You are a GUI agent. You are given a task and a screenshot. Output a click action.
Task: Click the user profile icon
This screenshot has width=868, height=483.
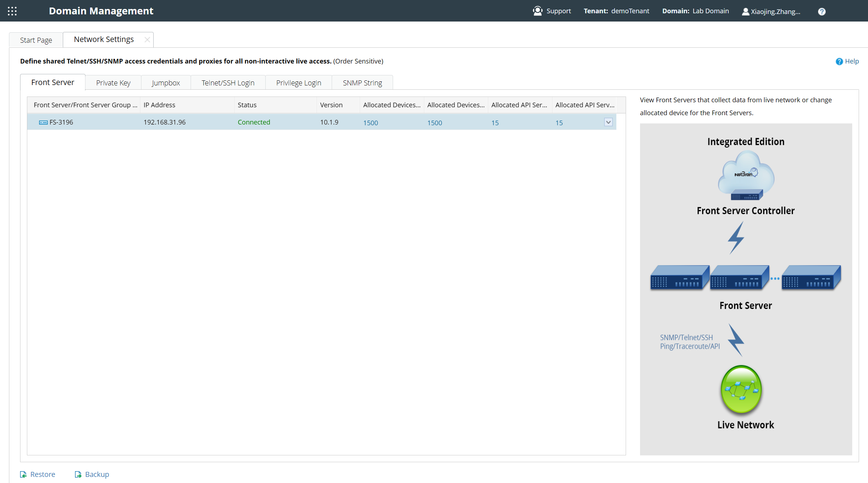click(745, 11)
